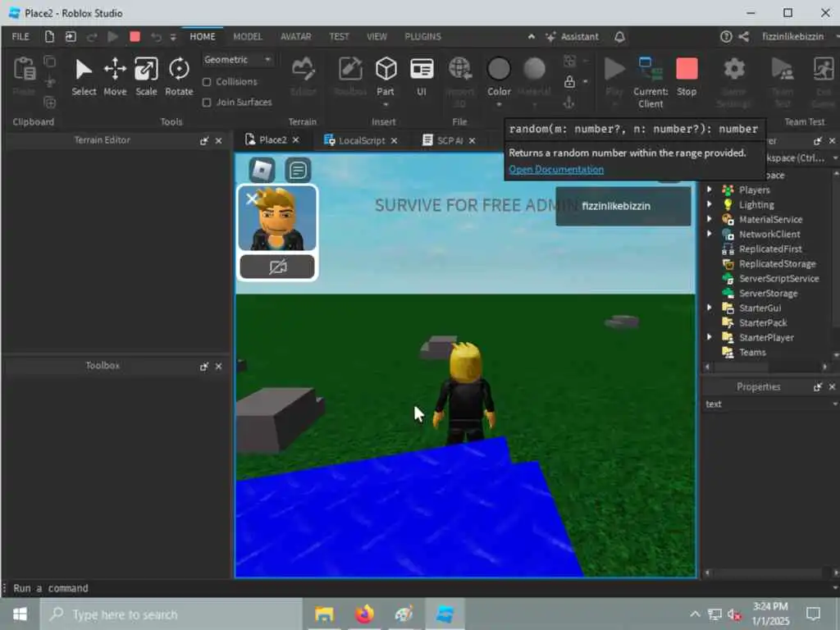This screenshot has height=630, width=840.
Task: Switch to the MODEL ribbon tab
Action: 248,36
